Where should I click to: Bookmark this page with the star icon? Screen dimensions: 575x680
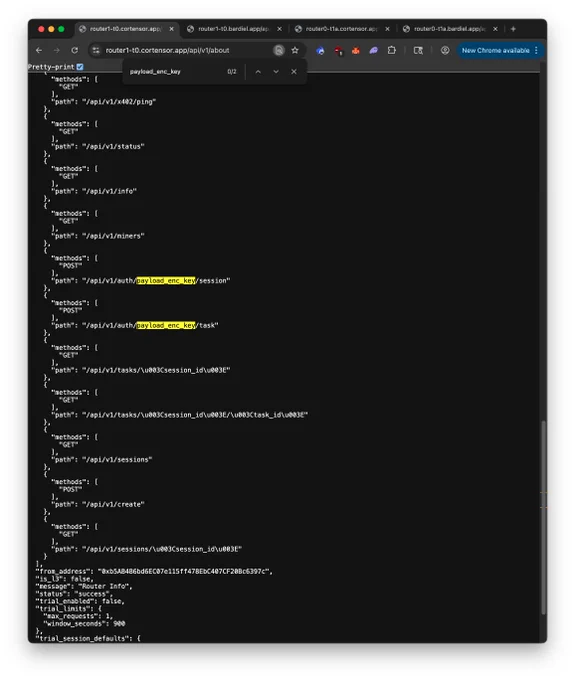[x=295, y=50]
